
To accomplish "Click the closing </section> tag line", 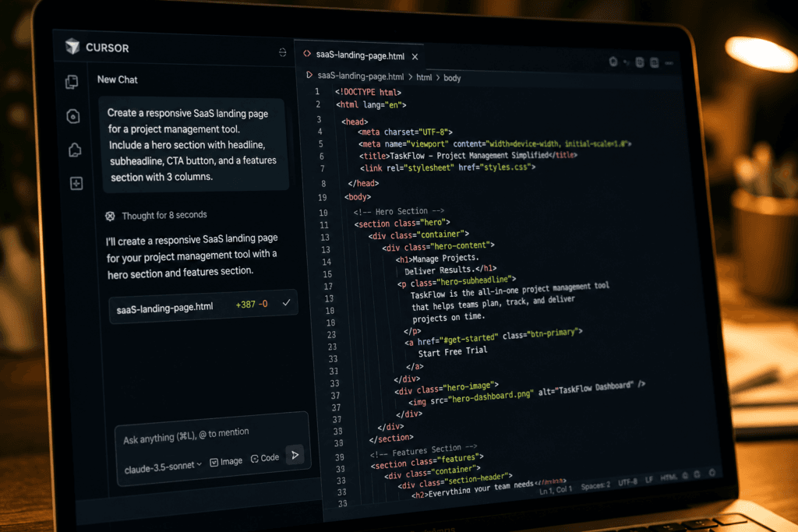I will (391, 438).
